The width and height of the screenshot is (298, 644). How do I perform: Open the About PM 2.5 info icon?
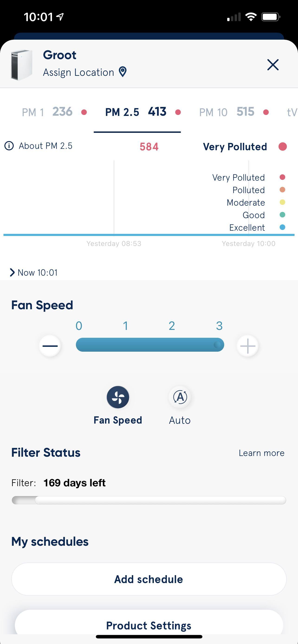9,146
